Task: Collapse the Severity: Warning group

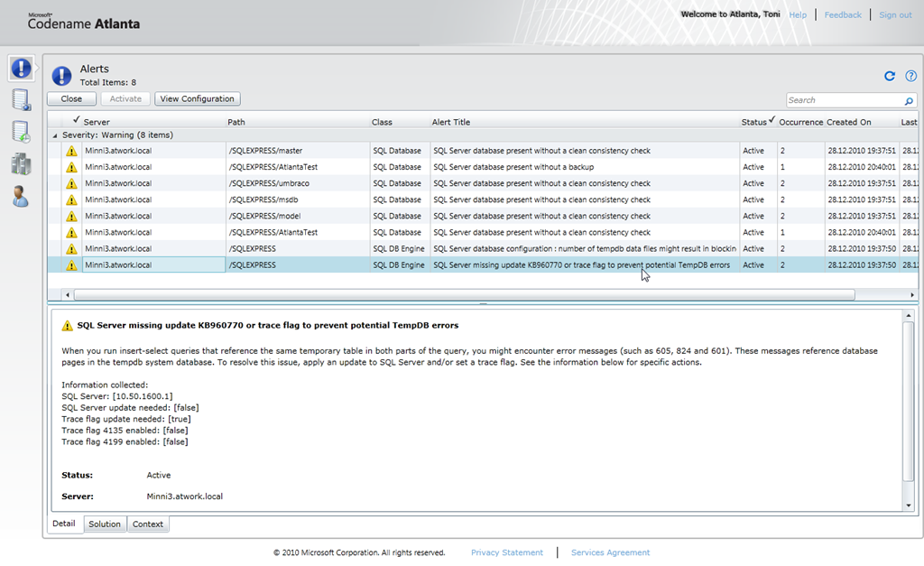Action: [x=55, y=135]
